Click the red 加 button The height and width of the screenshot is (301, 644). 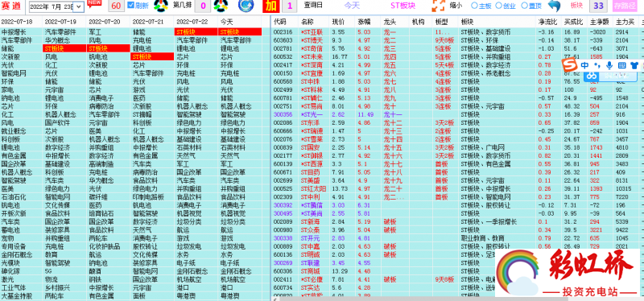(x=271, y=6)
